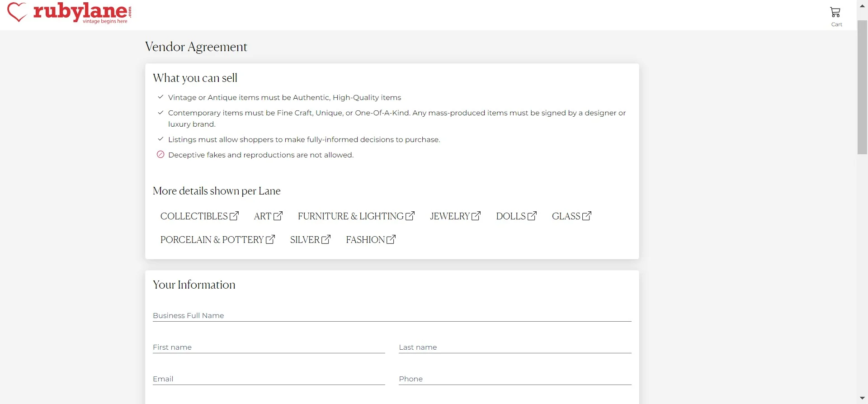Open the DOLLS lane details link
The width and height of the screenshot is (868, 404).
tap(516, 216)
